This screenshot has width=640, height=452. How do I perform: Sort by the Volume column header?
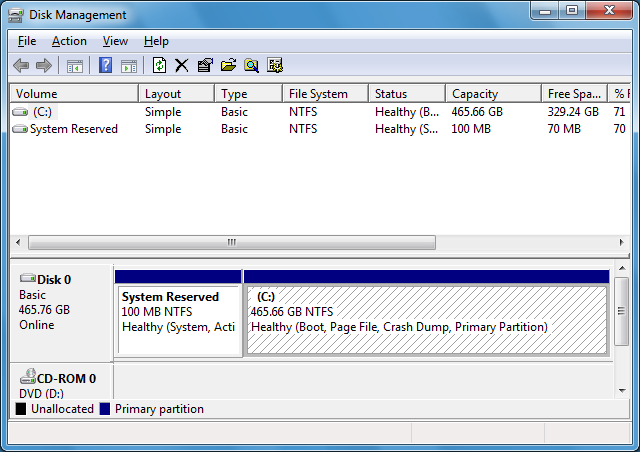(74, 94)
